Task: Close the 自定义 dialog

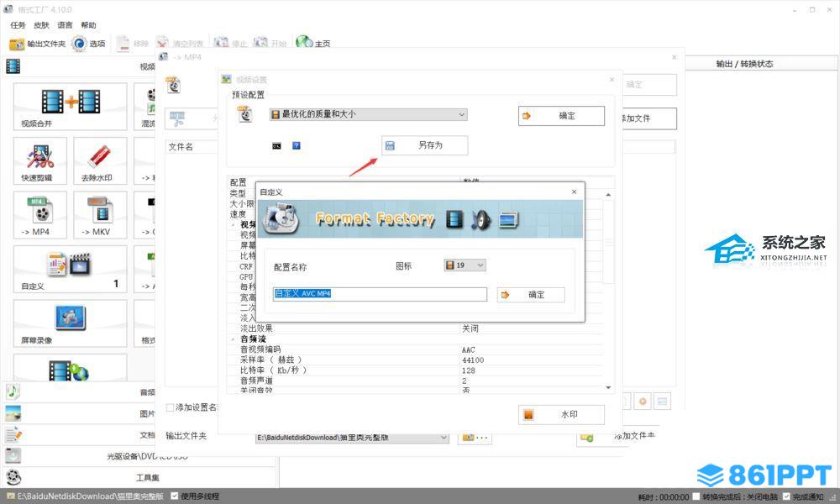Action: (x=574, y=192)
